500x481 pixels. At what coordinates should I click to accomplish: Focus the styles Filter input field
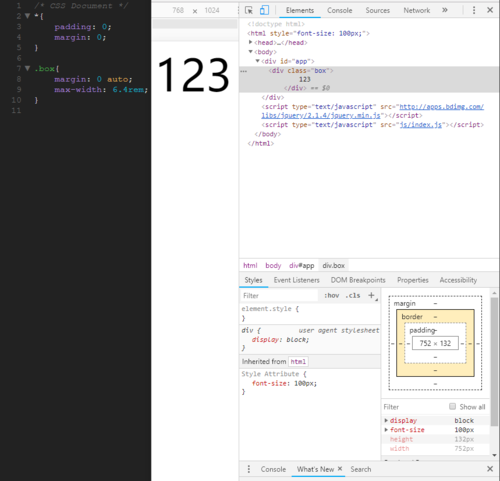pyautogui.click(x=279, y=296)
